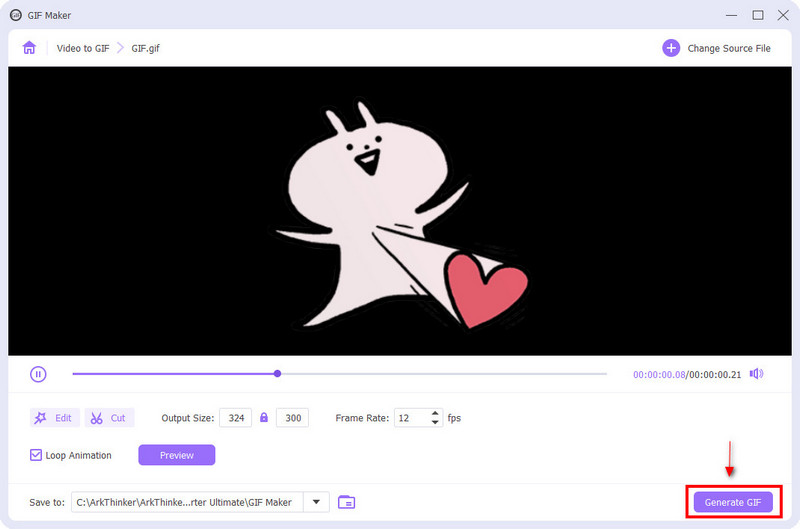Click the Video to GIF breadcrumb
The height and width of the screenshot is (529, 800).
pos(83,48)
